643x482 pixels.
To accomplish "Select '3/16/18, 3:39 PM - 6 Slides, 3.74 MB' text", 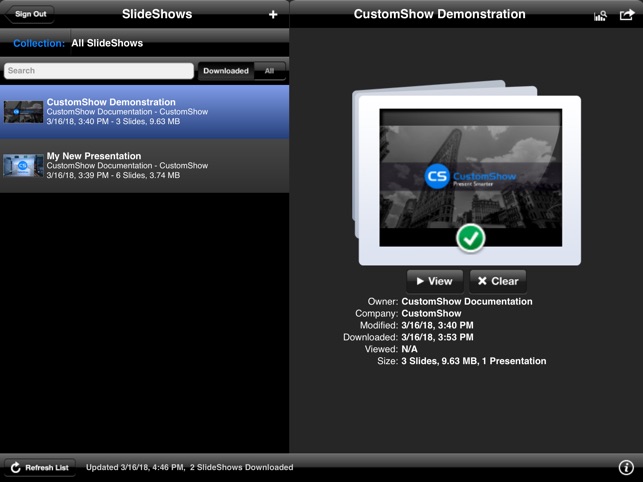I will point(113,176).
